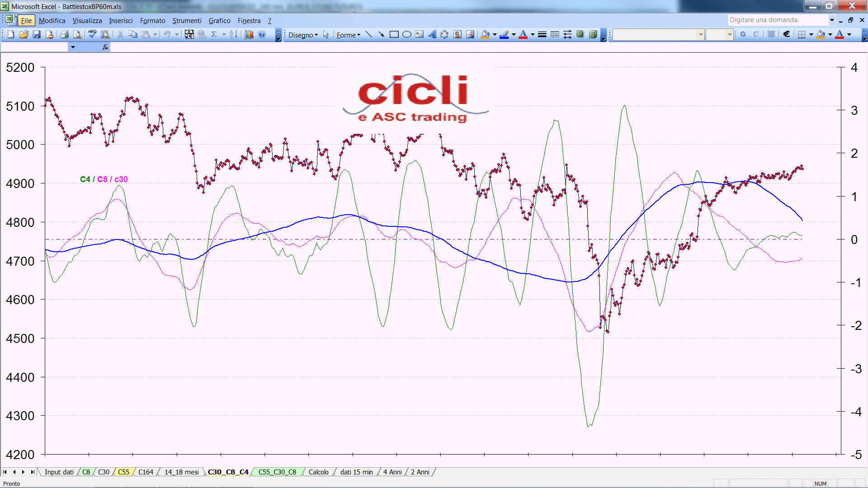Select the Line drawing tool

pyautogui.click(x=369, y=34)
